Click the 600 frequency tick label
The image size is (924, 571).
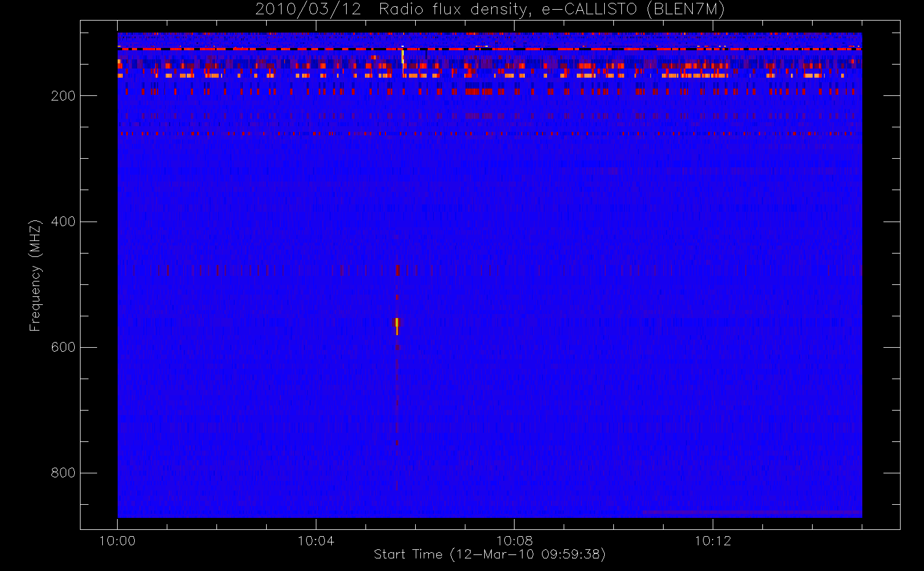(x=63, y=347)
